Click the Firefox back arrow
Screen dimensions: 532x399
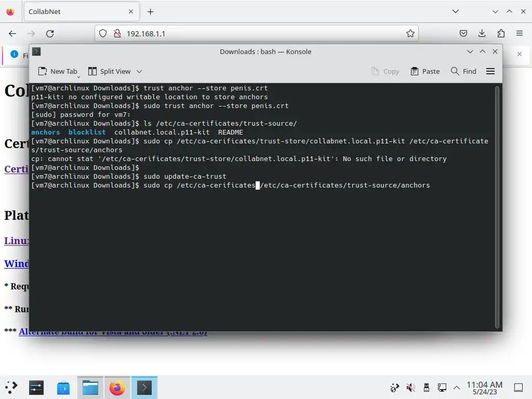coord(12,34)
